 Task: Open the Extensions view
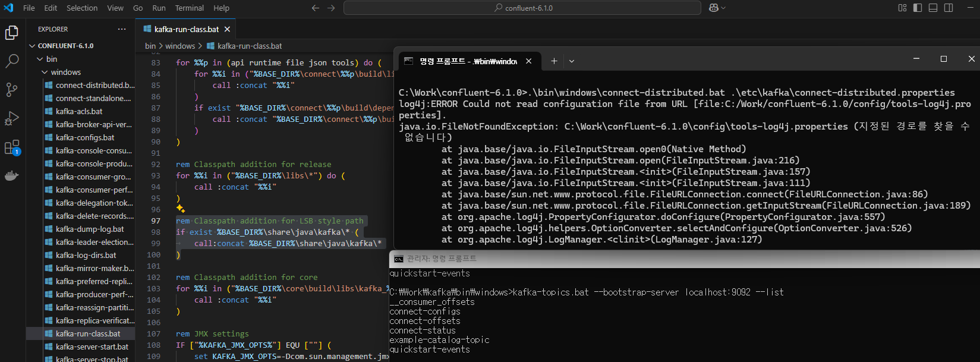[x=12, y=147]
